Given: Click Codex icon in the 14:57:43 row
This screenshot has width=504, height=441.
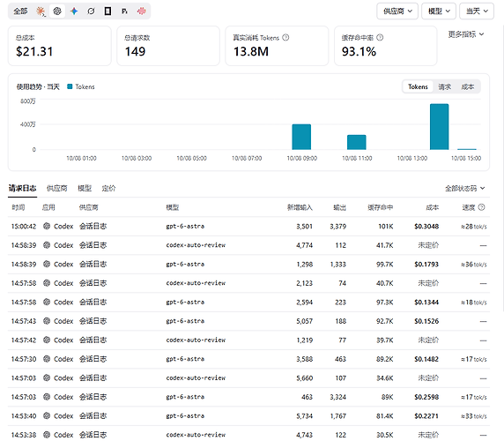Looking at the screenshot, I should point(47,321).
